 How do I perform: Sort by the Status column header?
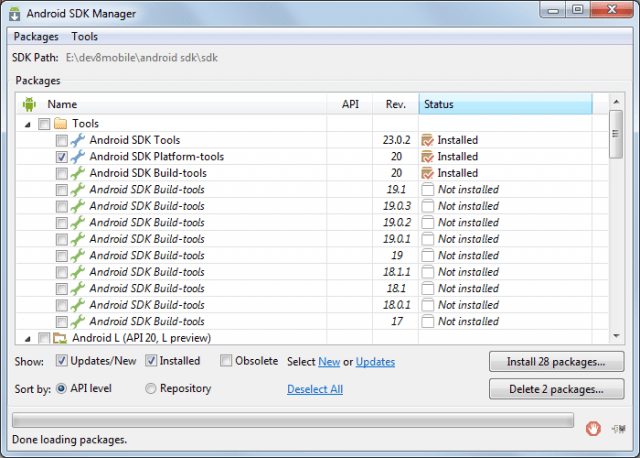tap(505, 104)
